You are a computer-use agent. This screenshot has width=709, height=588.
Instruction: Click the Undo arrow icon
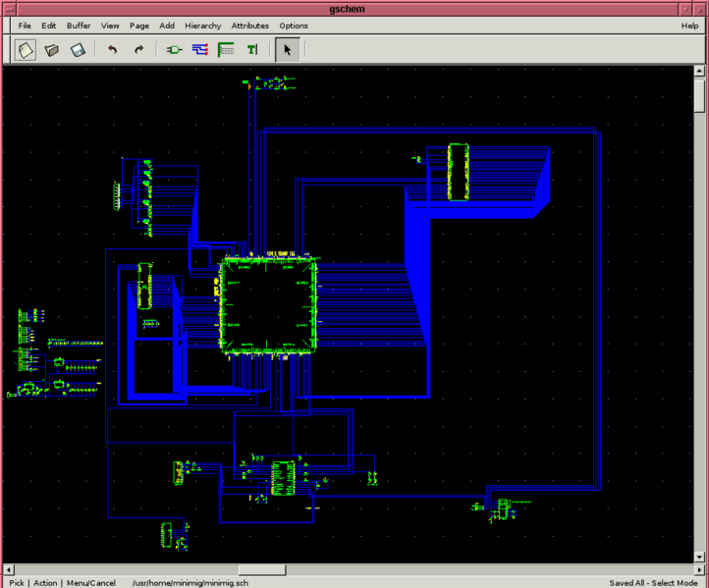click(x=113, y=49)
